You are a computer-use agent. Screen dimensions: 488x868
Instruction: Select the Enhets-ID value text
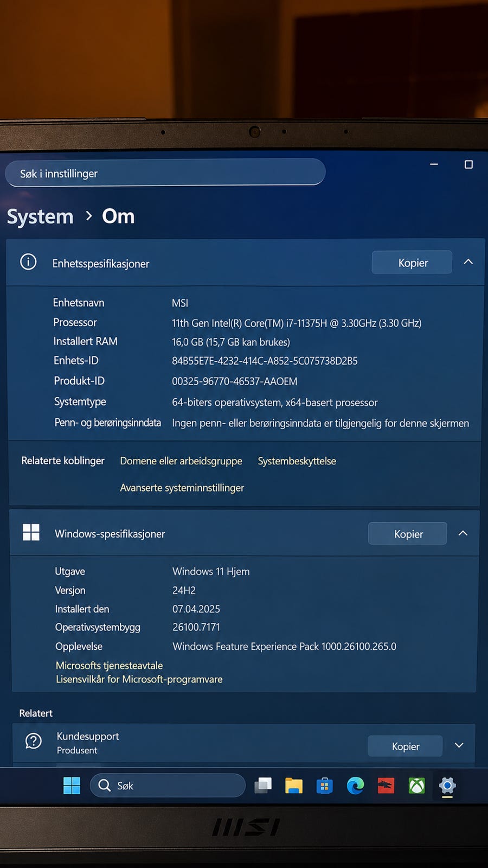265,361
